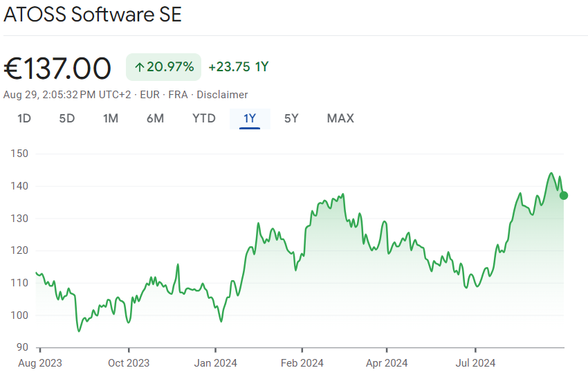Click the 120 y-axis label
Image resolution: width=588 pixels, height=377 pixels.
pyautogui.click(x=19, y=250)
